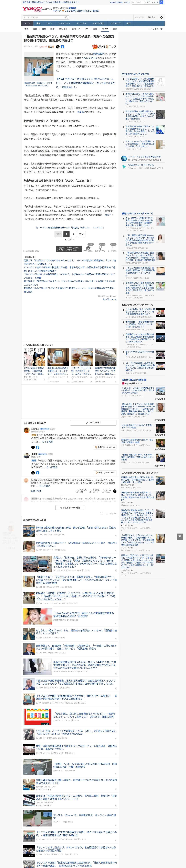Share user comment via X icon
186x868 pixels.
[115, 491]
